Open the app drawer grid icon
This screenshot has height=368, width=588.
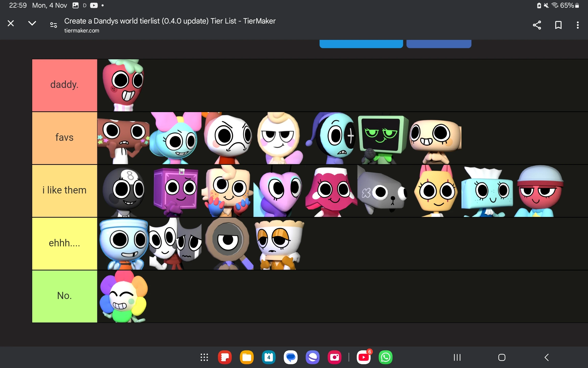coord(204,357)
